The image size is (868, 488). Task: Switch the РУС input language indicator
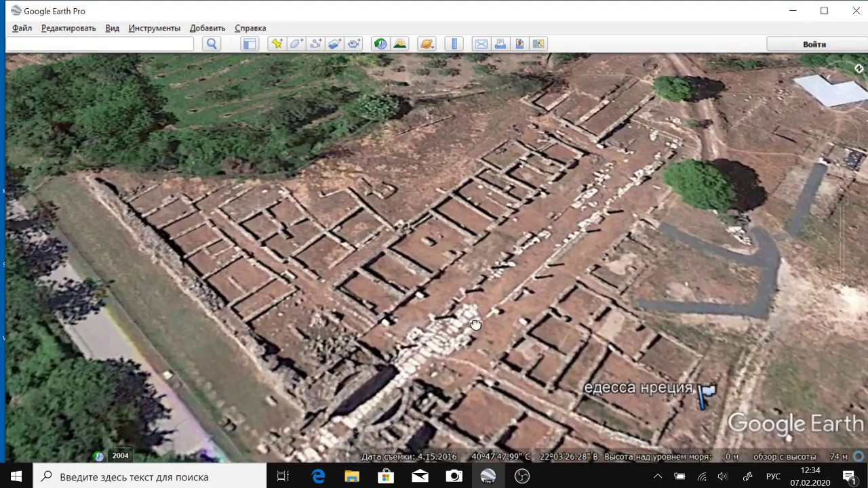tap(773, 476)
